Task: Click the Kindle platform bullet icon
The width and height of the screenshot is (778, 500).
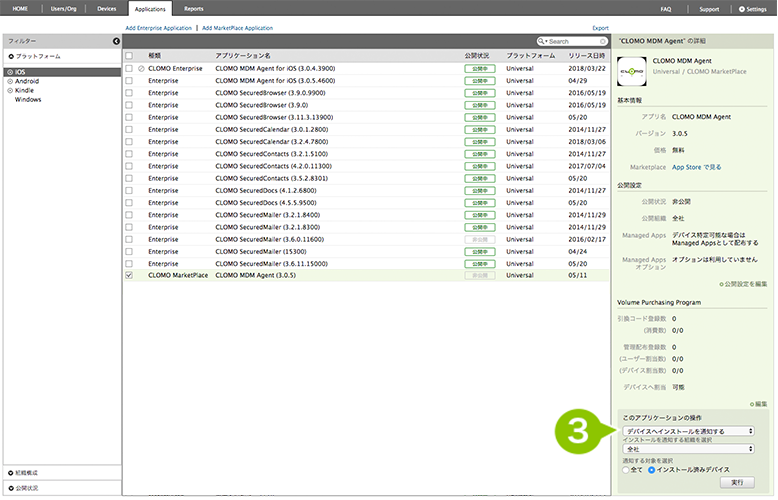Action: [10, 90]
